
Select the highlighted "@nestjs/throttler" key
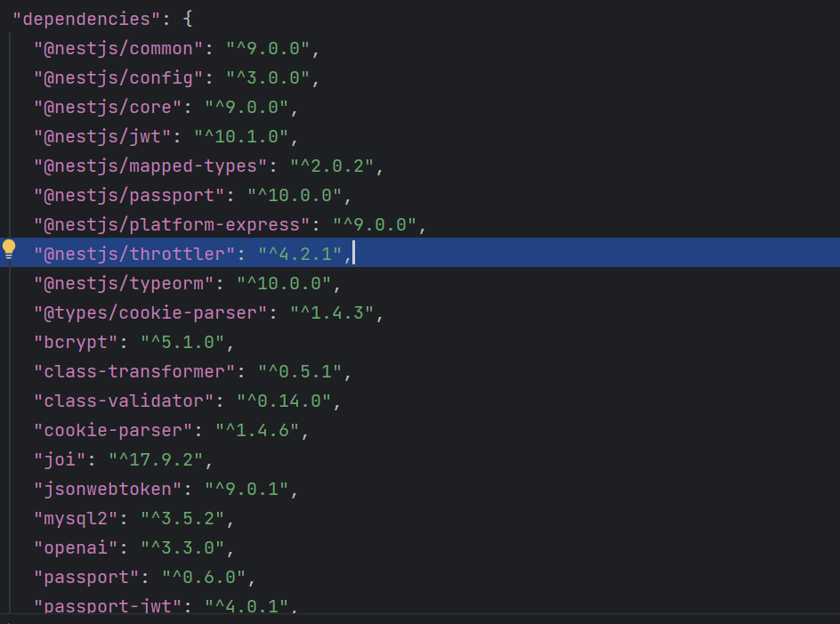tap(134, 254)
